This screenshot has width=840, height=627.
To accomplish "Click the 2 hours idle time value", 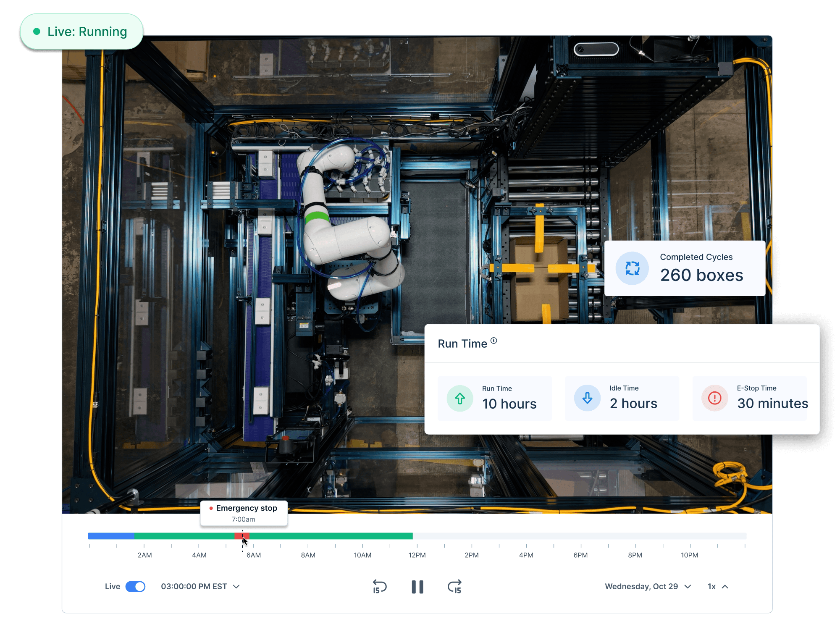I will point(633,404).
